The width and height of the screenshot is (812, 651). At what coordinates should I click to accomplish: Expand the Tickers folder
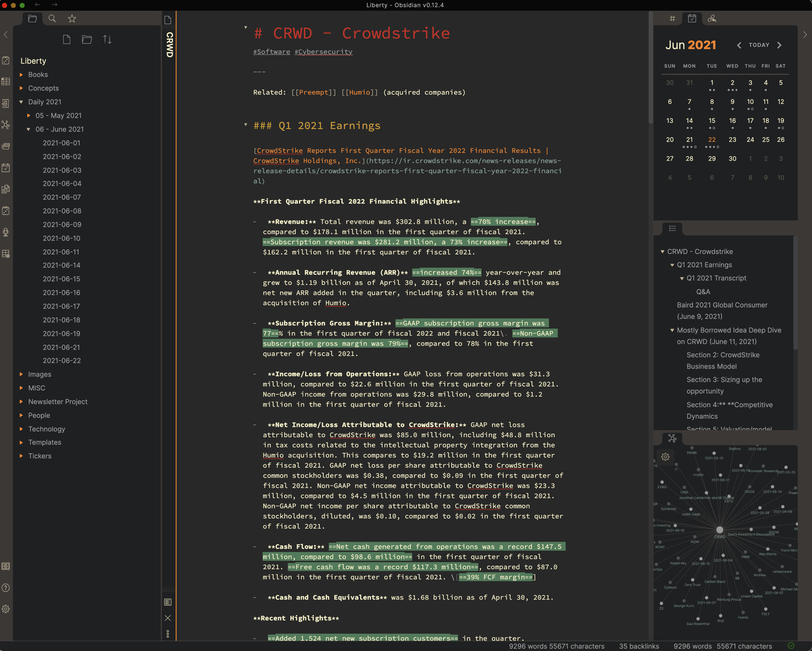(21, 456)
